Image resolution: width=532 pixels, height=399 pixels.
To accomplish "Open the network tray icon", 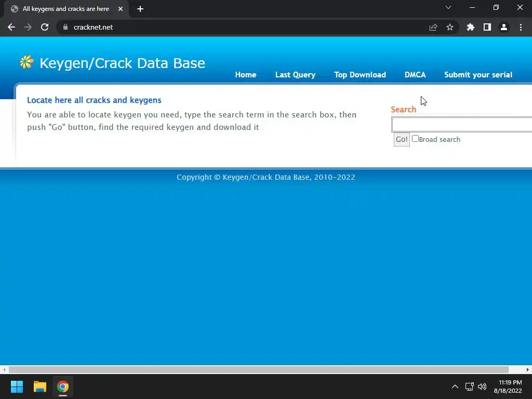I will click(469, 387).
